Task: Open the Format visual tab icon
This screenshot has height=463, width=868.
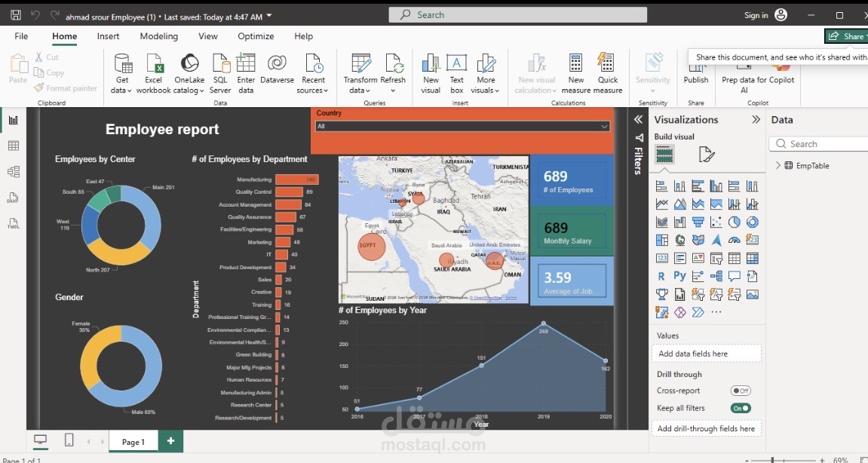Action: pos(707,155)
